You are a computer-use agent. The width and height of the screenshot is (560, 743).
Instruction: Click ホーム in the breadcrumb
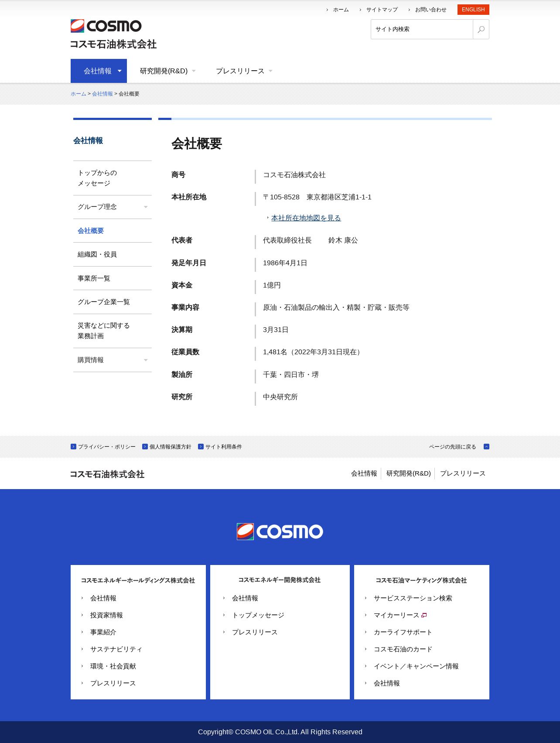(79, 94)
